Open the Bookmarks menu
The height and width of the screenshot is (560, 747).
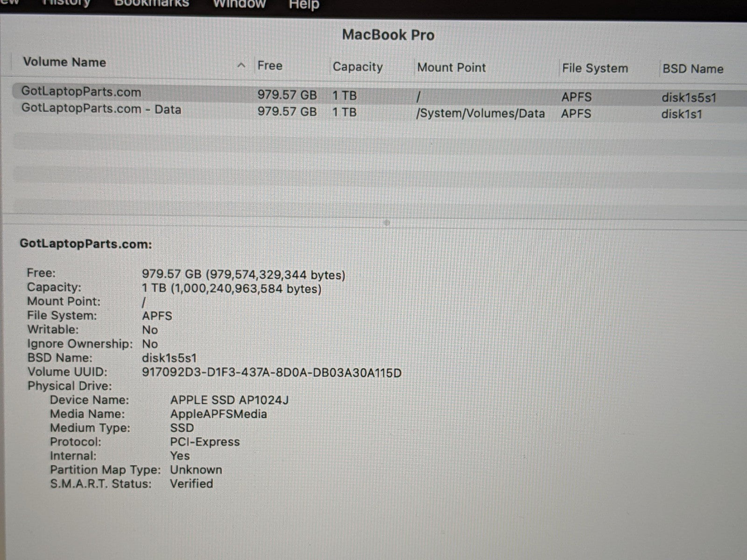click(152, 3)
